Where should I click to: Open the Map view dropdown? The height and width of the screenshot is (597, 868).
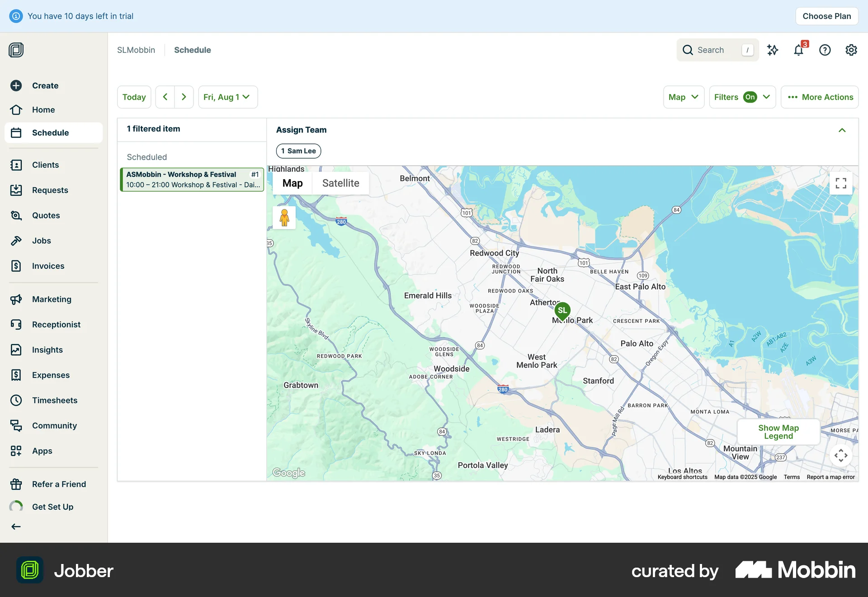(x=683, y=97)
